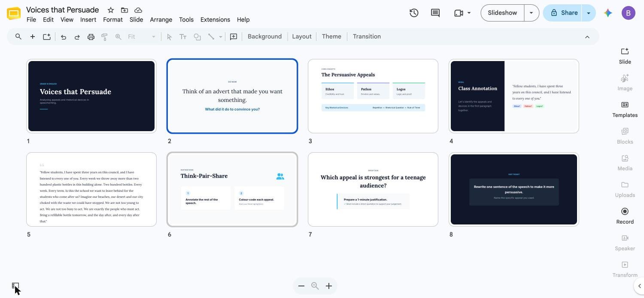This screenshot has height=298, width=644.
Task: Star the Voices that Persuade presentation
Action: [110, 10]
